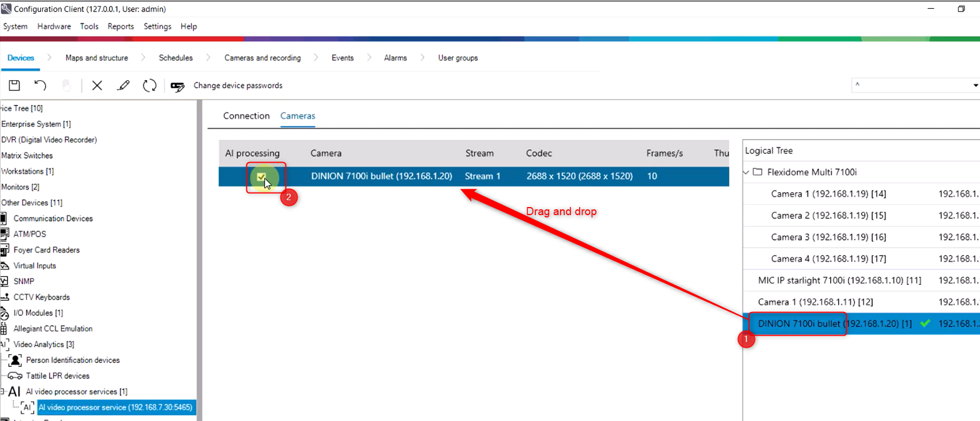The height and width of the screenshot is (421, 980).
Task: Open the Events tab
Action: (x=343, y=58)
